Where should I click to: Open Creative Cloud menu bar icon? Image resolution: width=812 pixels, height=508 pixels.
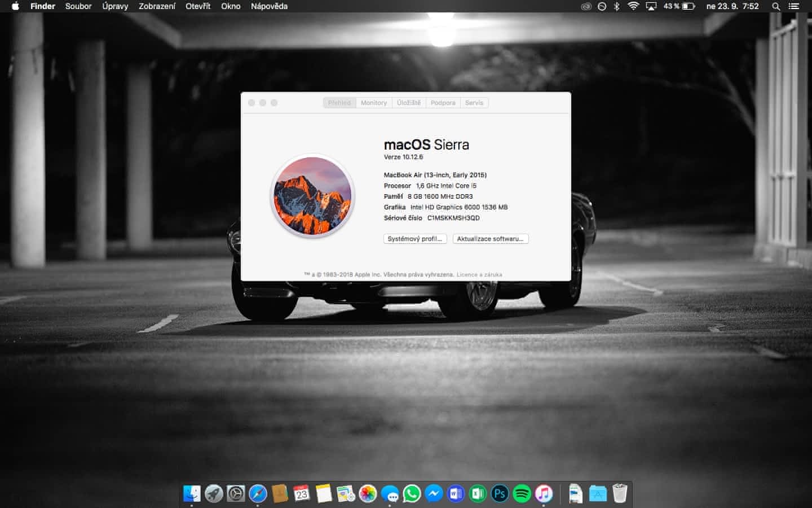click(x=586, y=6)
